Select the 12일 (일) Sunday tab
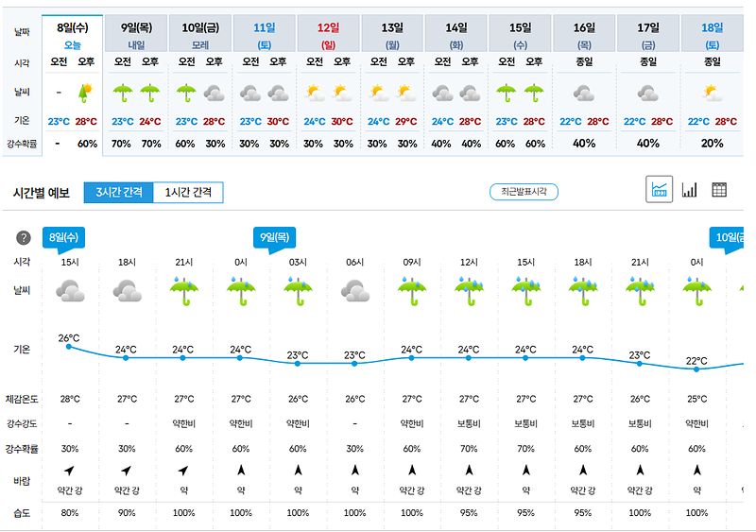This screenshot has width=756, height=532. pos(328,35)
